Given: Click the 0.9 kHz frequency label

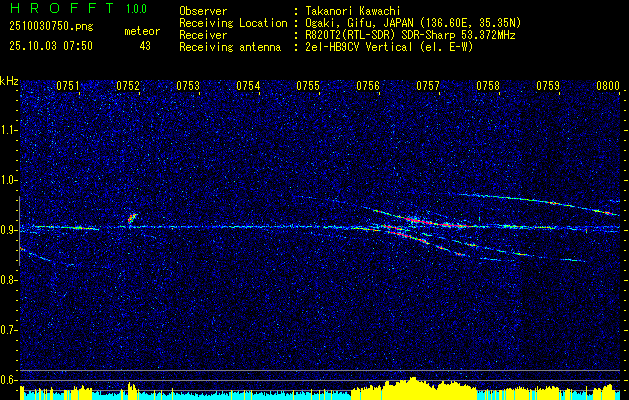Looking at the screenshot, I should (x=8, y=230).
